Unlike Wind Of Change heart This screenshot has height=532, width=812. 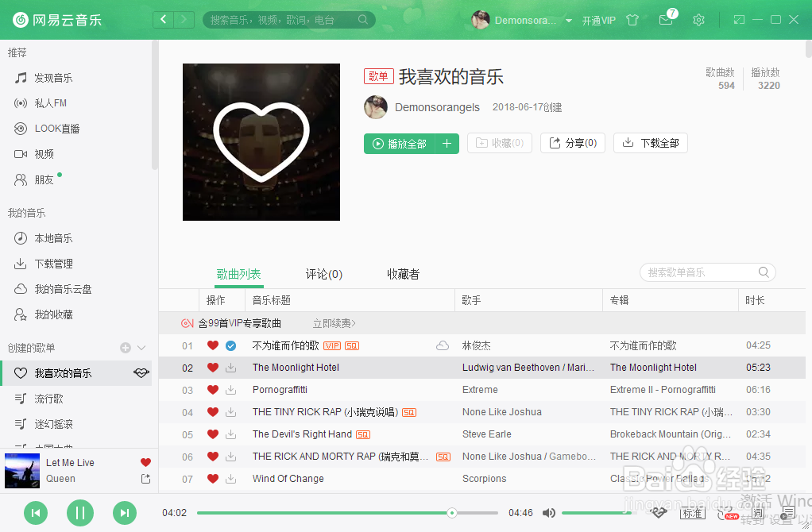pos(212,479)
